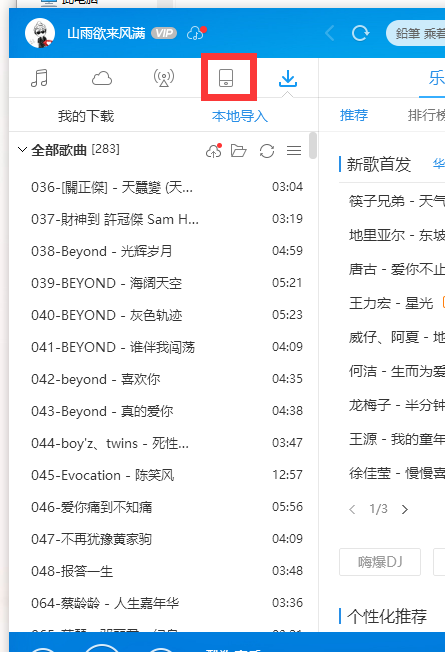Open the user avatar profile
The width and height of the screenshot is (445, 652).
[40, 33]
